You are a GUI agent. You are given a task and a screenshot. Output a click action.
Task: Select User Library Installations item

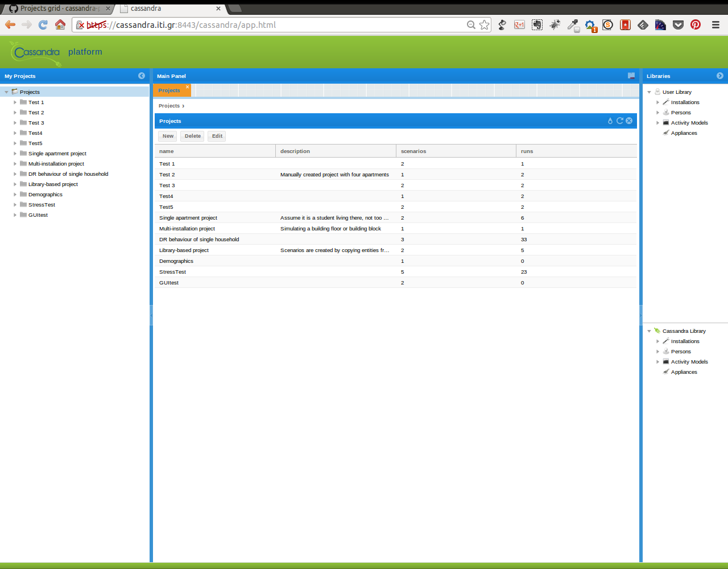[x=685, y=102]
